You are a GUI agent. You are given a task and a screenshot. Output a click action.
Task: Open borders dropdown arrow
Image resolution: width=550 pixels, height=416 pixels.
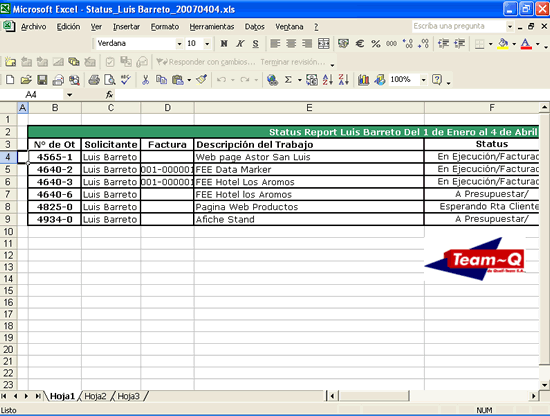click(x=490, y=44)
